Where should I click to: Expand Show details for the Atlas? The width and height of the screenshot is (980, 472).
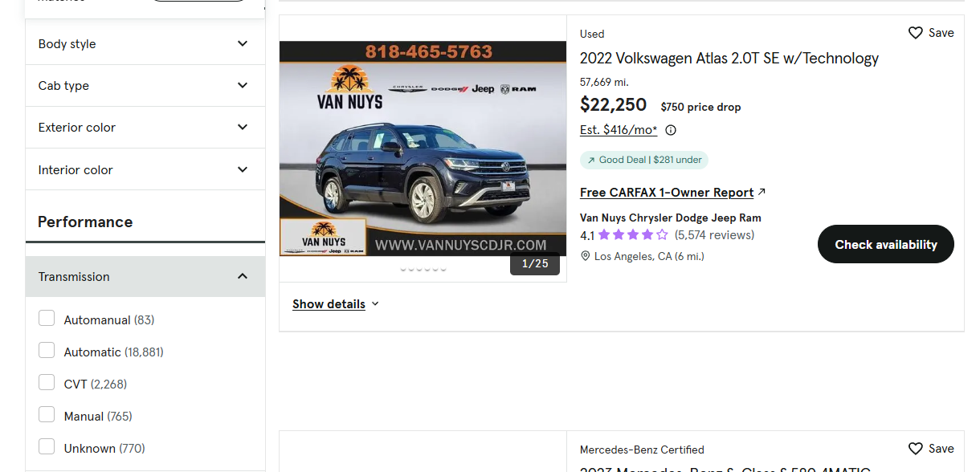click(x=336, y=304)
